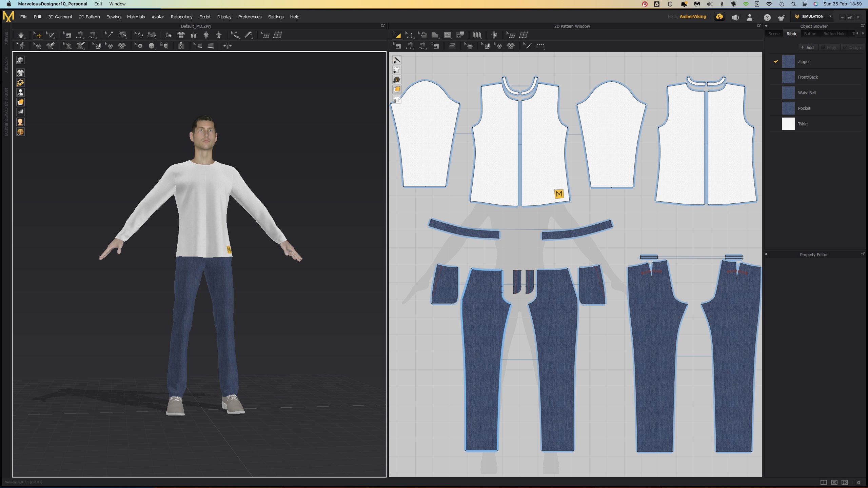Open the Edit Pattern tool in 2D window

pyautogui.click(x=410, y=35)
